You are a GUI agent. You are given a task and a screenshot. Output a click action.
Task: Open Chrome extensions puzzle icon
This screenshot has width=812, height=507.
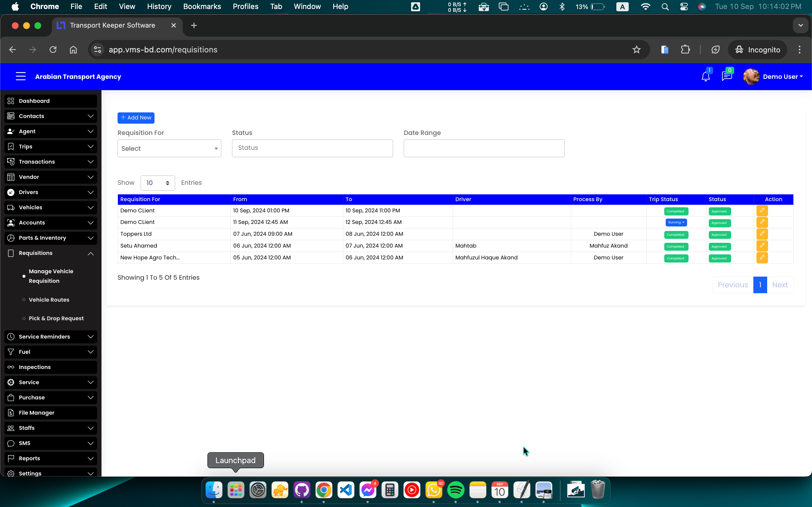(685, 50)
